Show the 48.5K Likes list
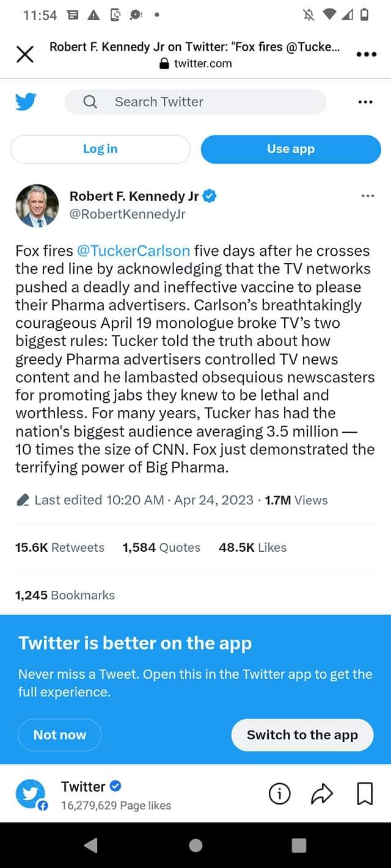 (x=252, y=548)
